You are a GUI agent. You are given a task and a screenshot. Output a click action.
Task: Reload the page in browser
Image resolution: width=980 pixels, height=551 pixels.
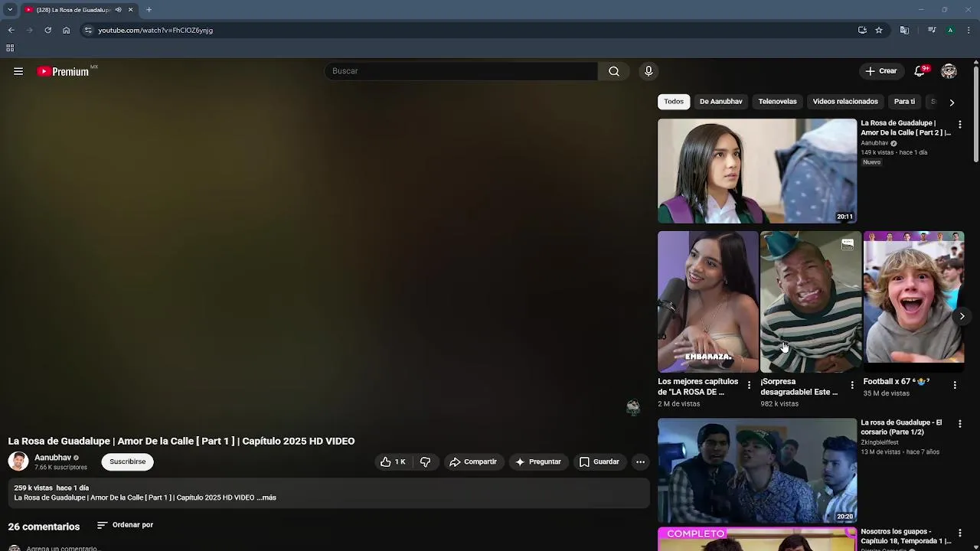tap(47, 30)
